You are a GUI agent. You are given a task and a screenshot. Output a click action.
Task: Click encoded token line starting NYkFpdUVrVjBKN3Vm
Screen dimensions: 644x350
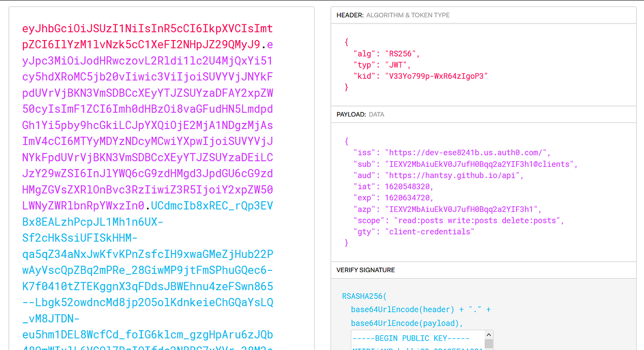[148, 157]
